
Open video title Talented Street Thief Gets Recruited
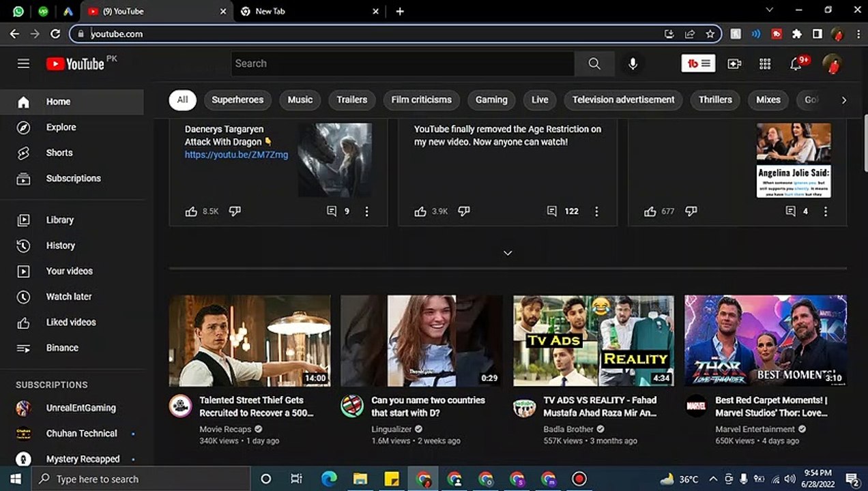pyautogui.click(x=257, y=406)
